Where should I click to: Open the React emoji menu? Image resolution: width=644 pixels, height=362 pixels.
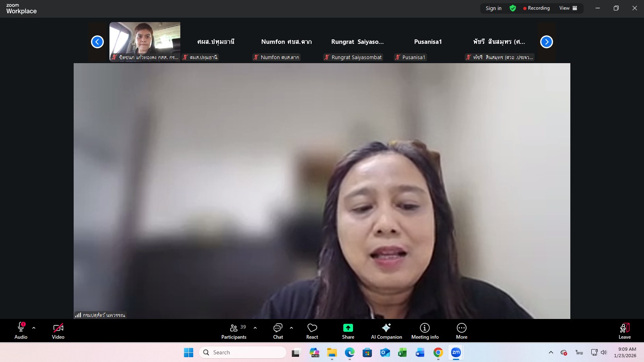tap(312, 331)
